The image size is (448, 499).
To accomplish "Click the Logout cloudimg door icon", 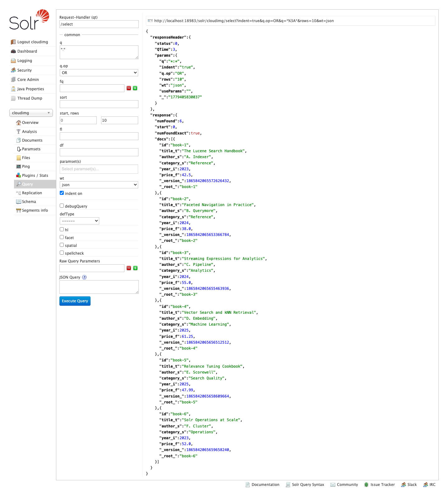I will (13, 42).
